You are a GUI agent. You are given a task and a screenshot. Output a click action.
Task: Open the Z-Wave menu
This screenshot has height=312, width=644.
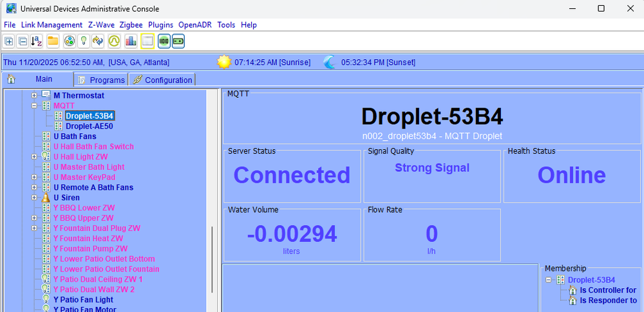101,24
